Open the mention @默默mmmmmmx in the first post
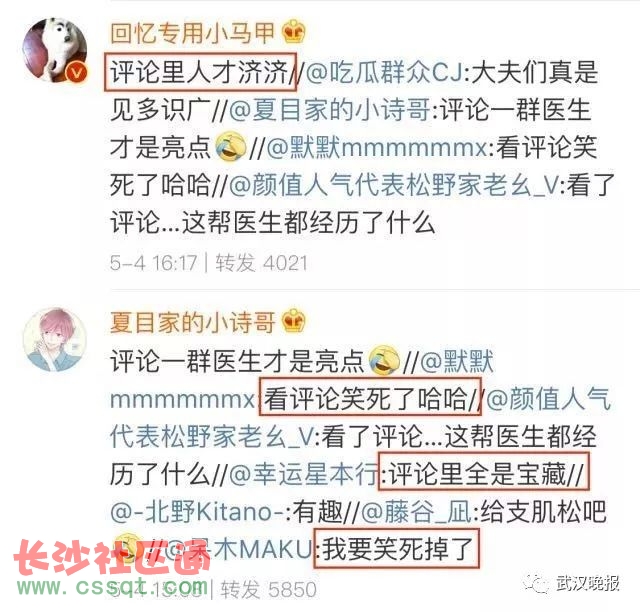The width and height of the screenshot is (640, 612). 377,147
